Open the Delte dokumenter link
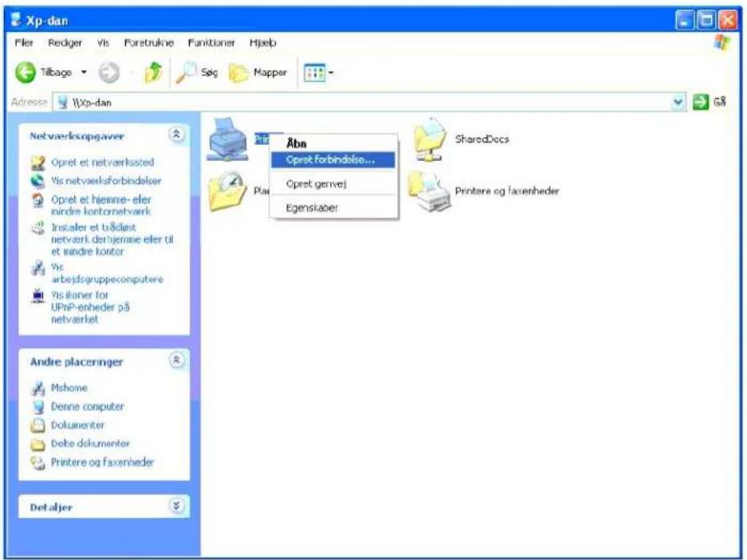This screenshot has width=747, height=560. [91, 444]
